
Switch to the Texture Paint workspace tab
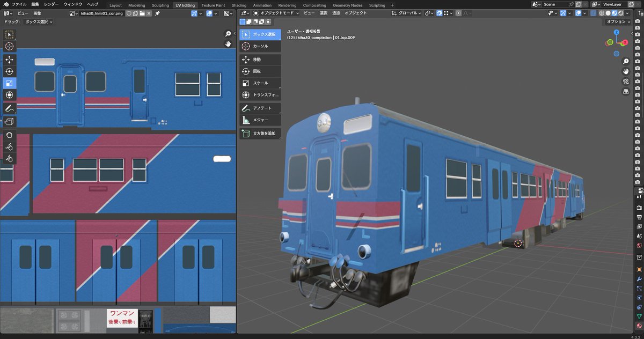[213, 5]
